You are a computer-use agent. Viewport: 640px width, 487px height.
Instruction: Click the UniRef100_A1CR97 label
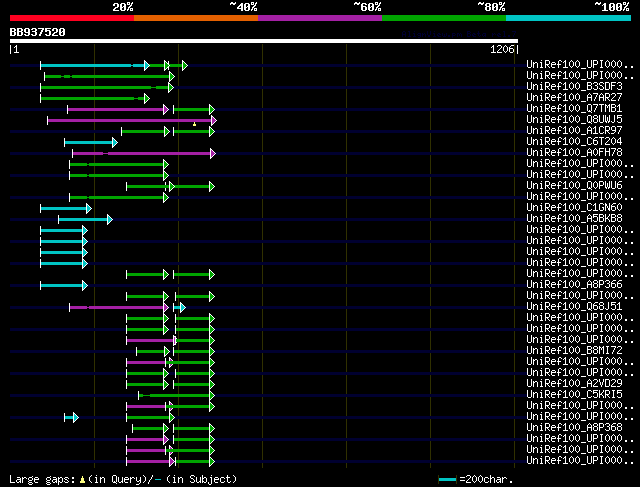click(574, 131)
